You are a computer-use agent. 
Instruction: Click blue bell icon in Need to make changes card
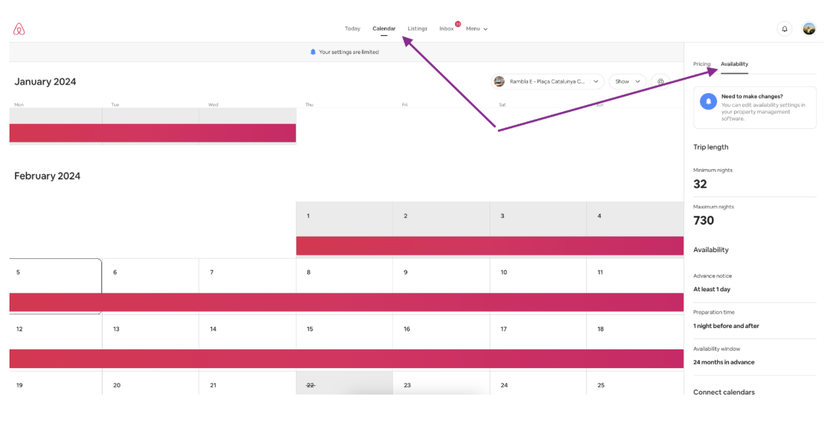click(x=708, y=101)
